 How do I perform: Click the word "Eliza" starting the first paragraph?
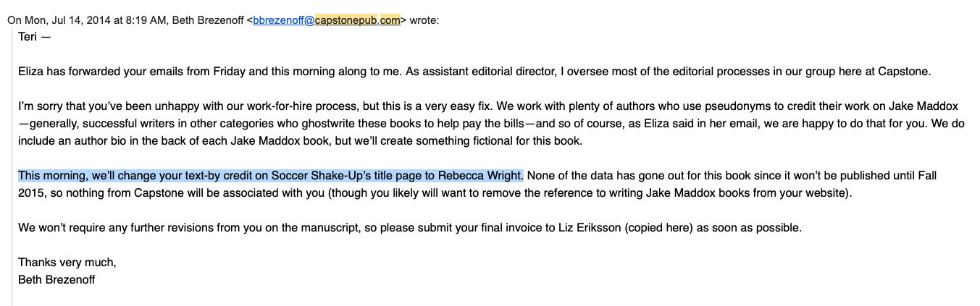coord(32,71)
